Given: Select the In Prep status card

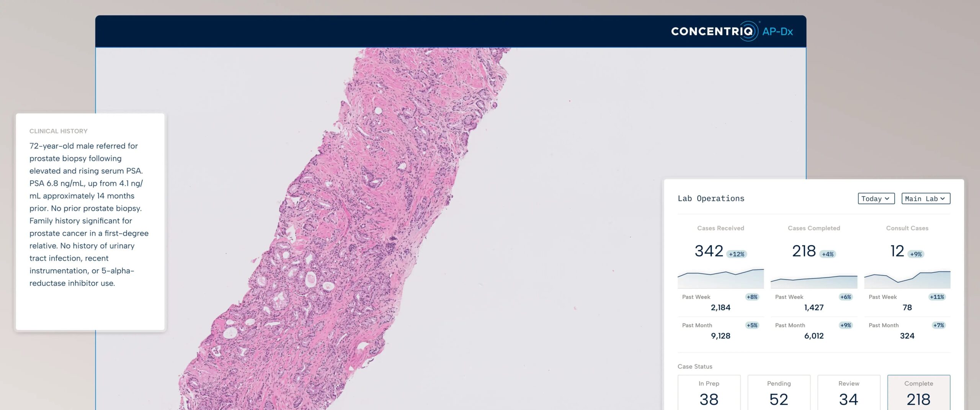Looking at the screenshot, I should tap(709, 392).
